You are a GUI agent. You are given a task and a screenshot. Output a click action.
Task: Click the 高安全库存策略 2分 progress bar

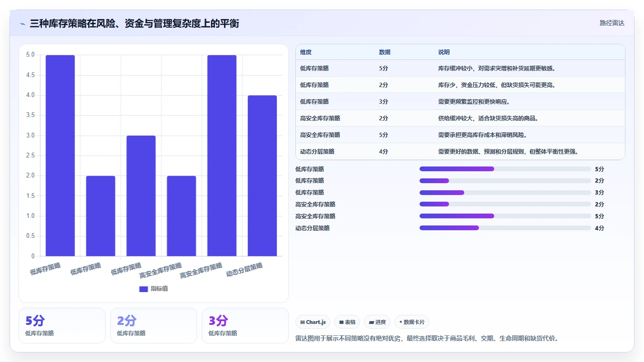point(505,205)
